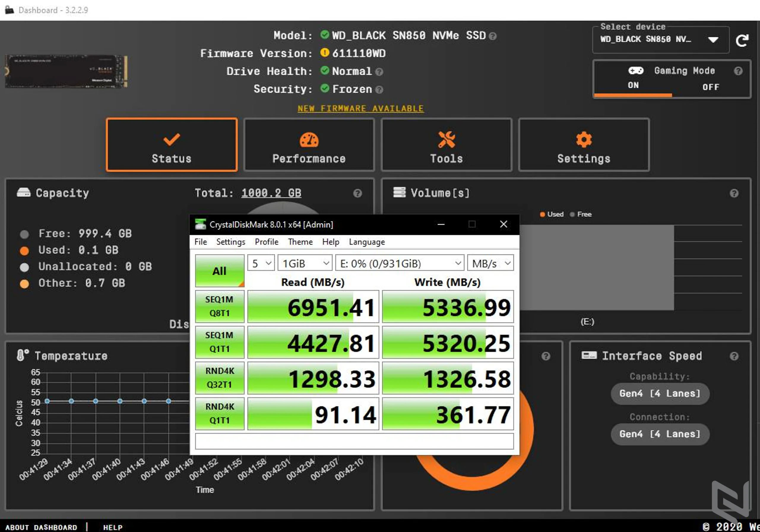Switch to the Status tab
The width and height of the screenshot is (760, 532).
click(172, 145)
